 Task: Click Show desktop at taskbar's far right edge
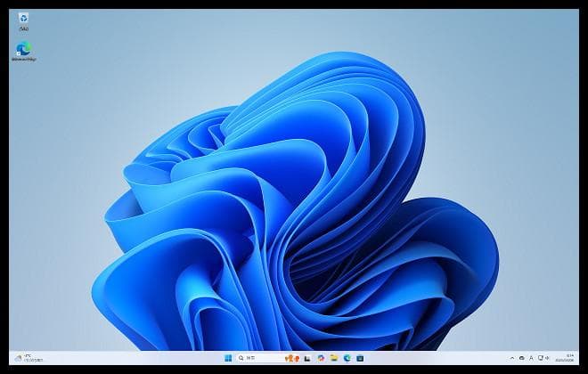[578, 357]
